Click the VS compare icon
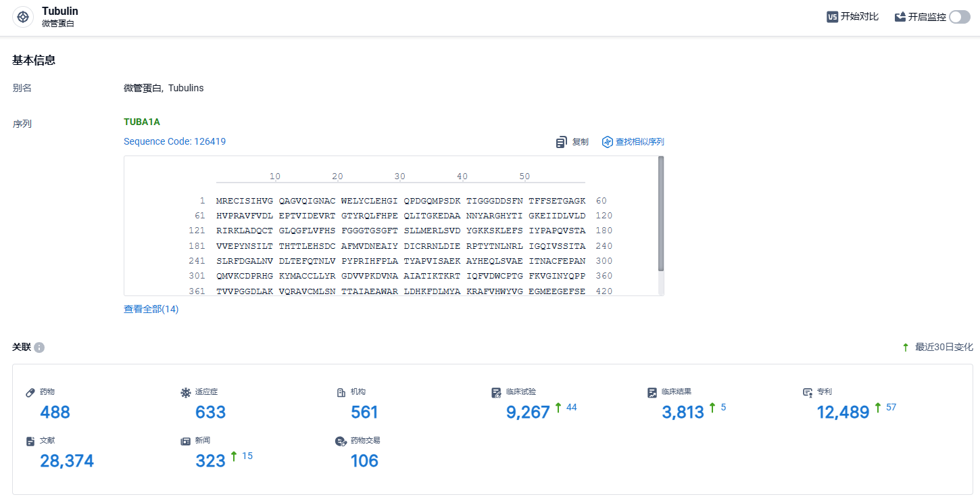Image resolution: width=980 pixels, height=501 pixels. click(832, 17)
